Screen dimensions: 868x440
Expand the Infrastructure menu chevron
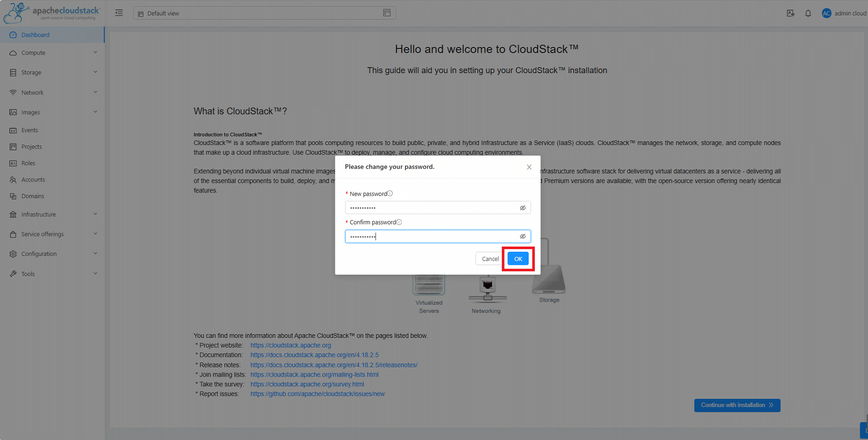(95, 214)
